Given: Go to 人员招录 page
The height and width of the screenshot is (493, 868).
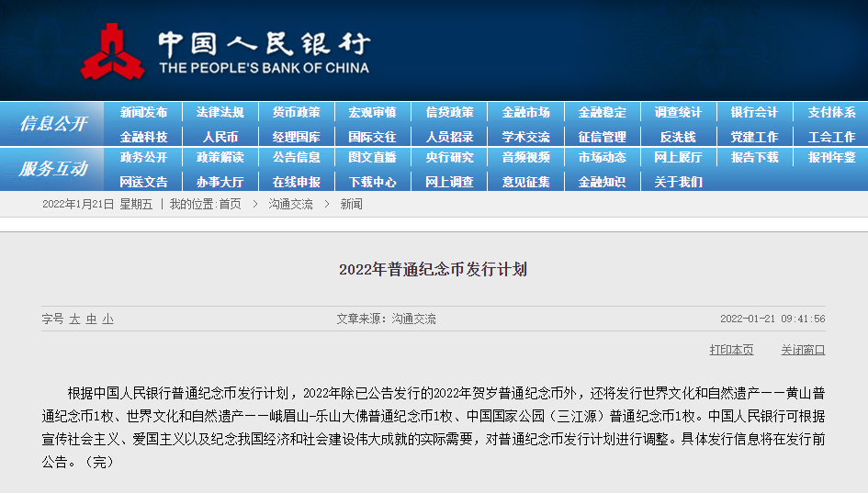Looking at the screenshot, I should pyautogui.click(x=449, y=137).
